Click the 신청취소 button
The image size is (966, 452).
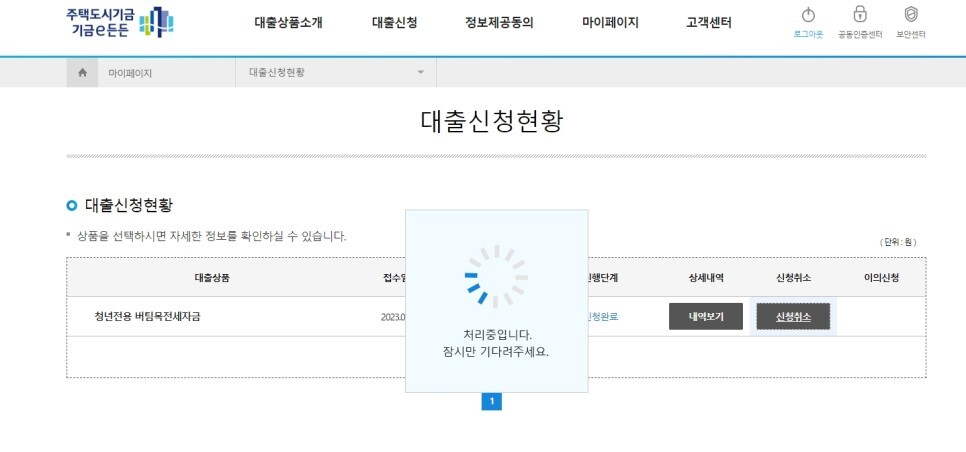(x=794, y=317)
